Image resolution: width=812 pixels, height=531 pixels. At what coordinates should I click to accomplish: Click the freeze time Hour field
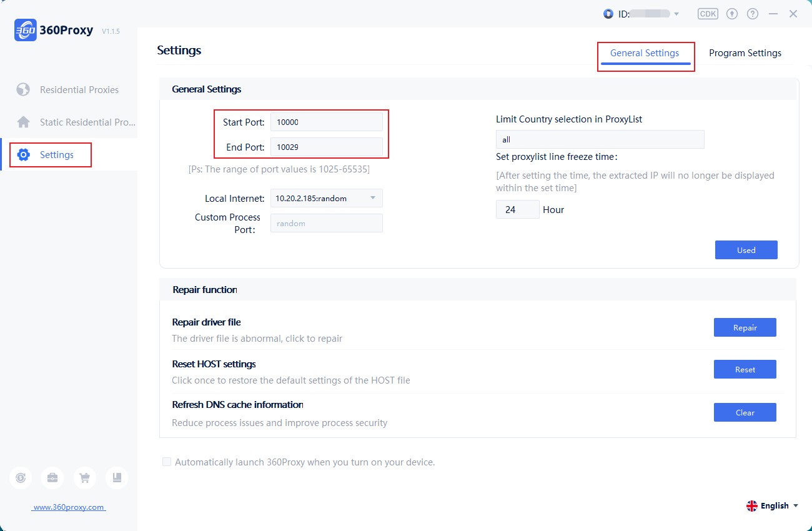[517, 209]
